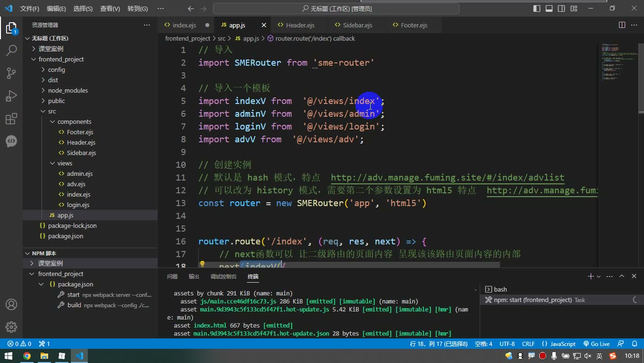Click Go Live in status bar

pos(596,344)
